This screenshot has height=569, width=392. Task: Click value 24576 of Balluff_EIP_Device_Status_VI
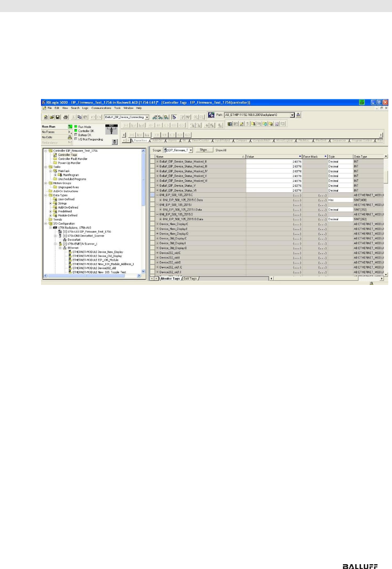[x=274, y=190]
